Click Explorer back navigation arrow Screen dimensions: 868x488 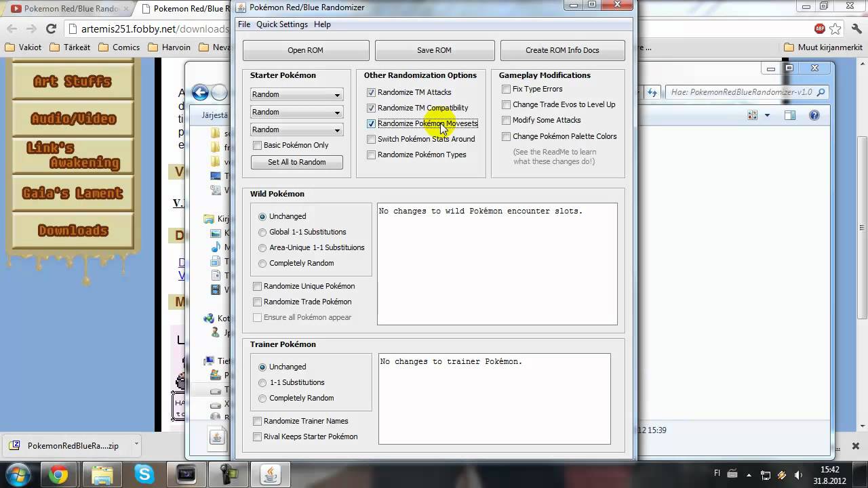(200, 93)
